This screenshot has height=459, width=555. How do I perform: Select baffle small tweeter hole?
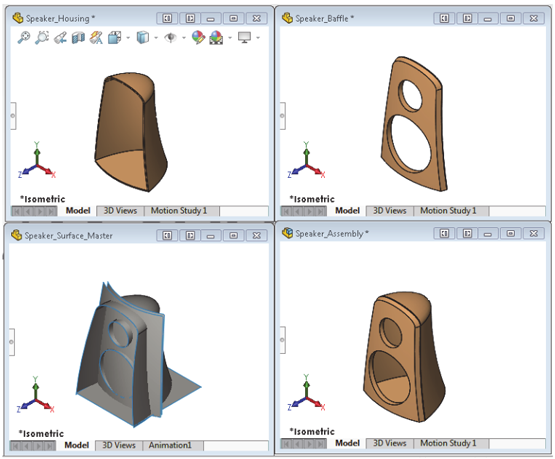(x=410, y=95)
